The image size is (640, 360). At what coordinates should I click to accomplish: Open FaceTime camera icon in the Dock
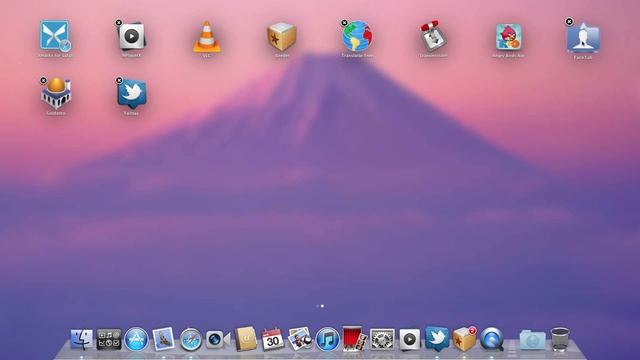(218, 339)
